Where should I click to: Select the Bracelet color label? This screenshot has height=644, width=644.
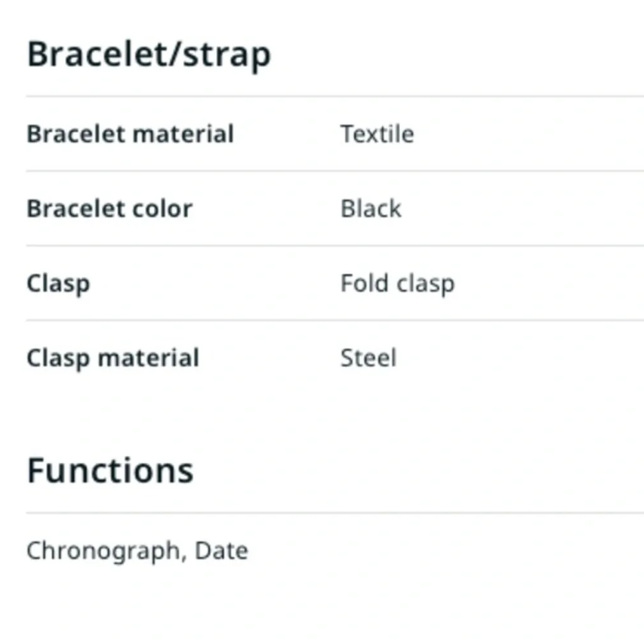point(109,209)
